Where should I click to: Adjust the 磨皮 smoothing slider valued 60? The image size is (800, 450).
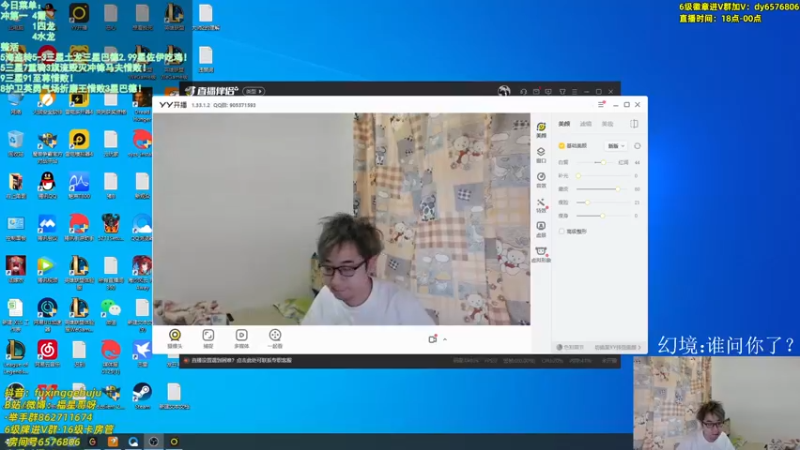coord(604,189)
